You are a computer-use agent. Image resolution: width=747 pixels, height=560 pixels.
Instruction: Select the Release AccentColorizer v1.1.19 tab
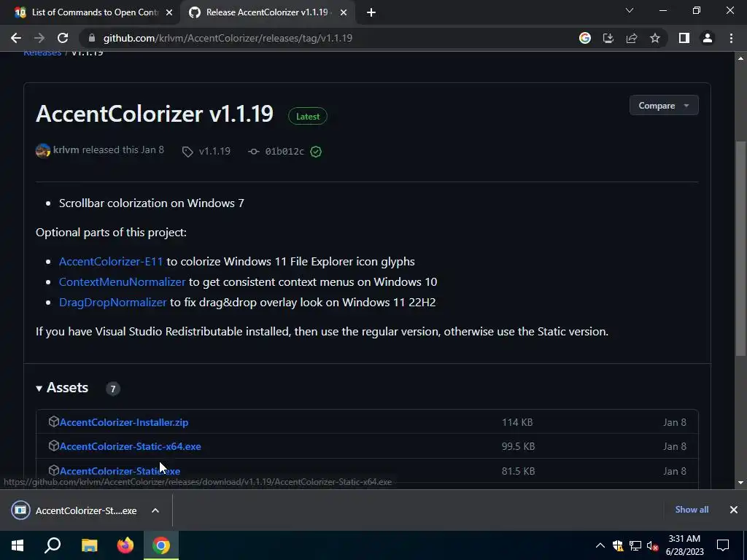[267, 12]
